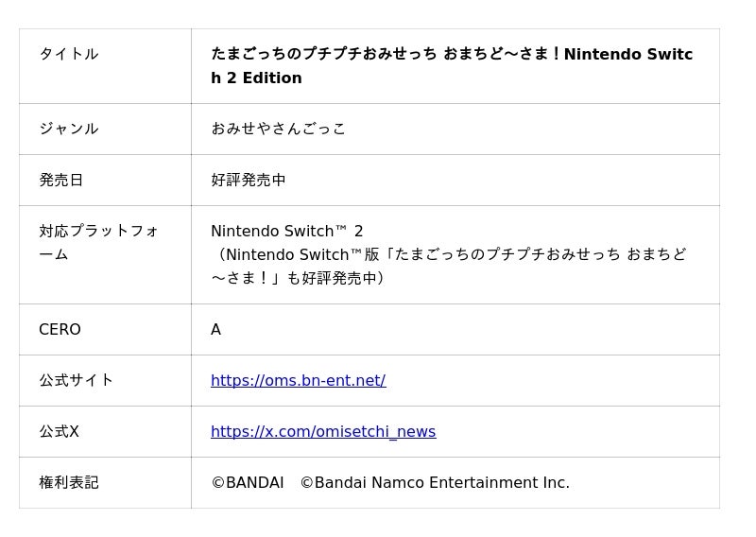
Task: Click the 〜さま！」も好評発売中 text line
Action: pos(298,278)
